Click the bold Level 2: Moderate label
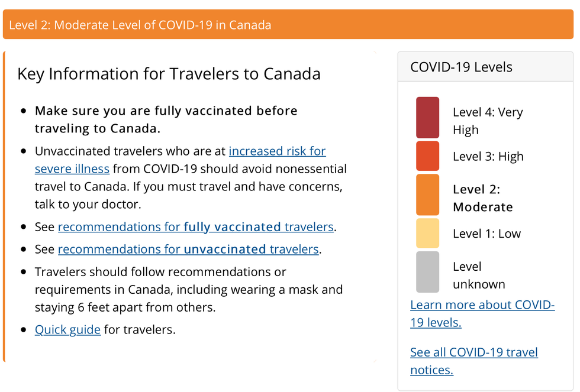 pos(482,198)
